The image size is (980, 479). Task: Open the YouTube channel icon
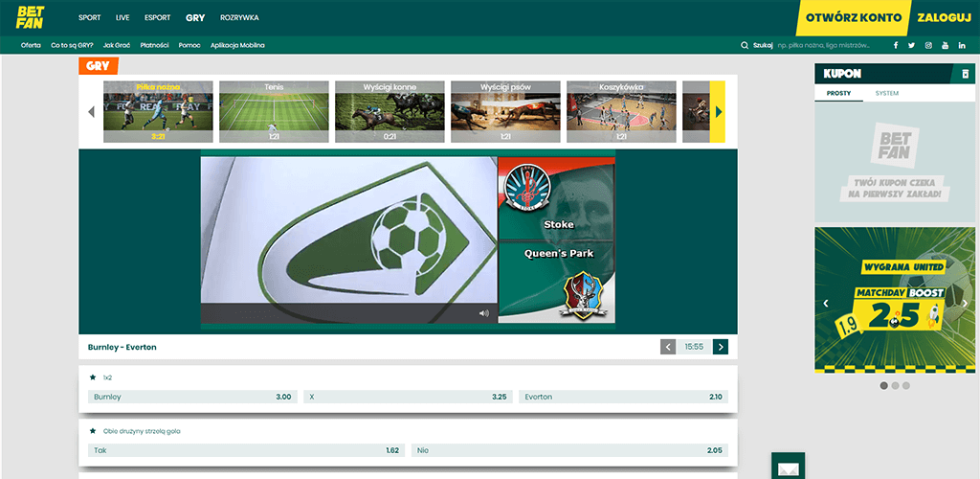click(x=946, y=45)
